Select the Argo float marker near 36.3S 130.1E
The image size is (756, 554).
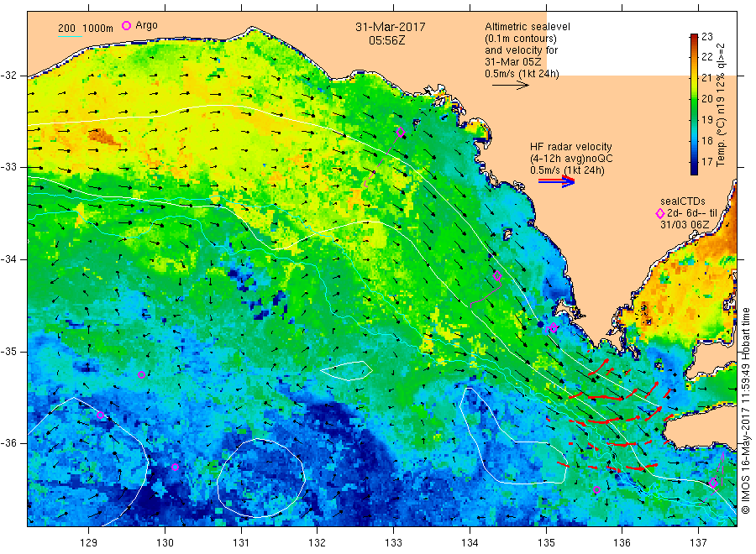[175, 468]
